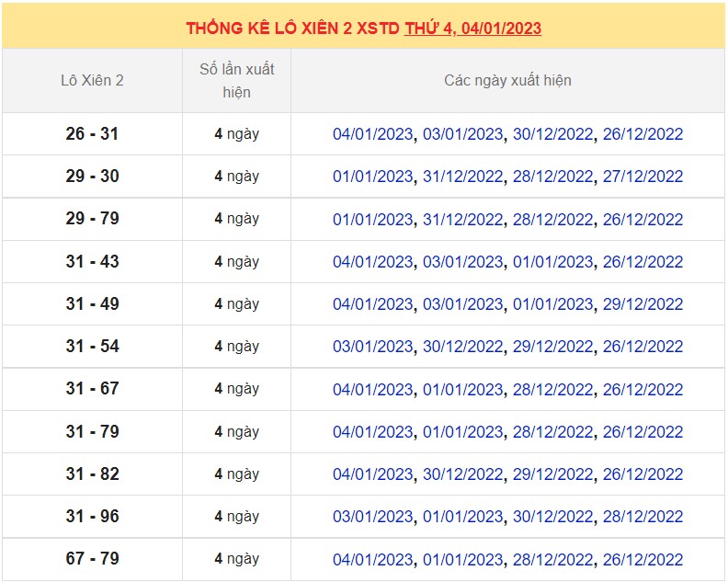Open 03/01/2023 in the 31 - 43 row
Screen dimensions: 728x582
pos(462,262)
